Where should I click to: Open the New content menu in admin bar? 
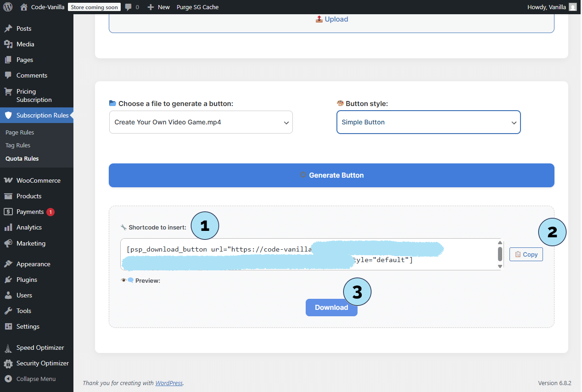tap(159, 7)
